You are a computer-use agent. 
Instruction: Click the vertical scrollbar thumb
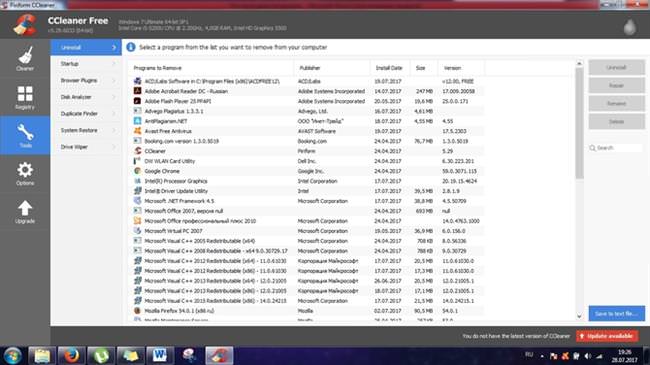point(579,123)
